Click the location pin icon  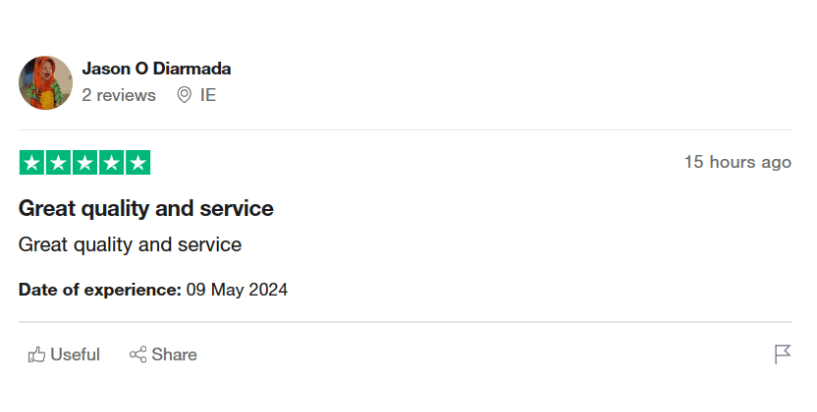[x=184, y=95]
